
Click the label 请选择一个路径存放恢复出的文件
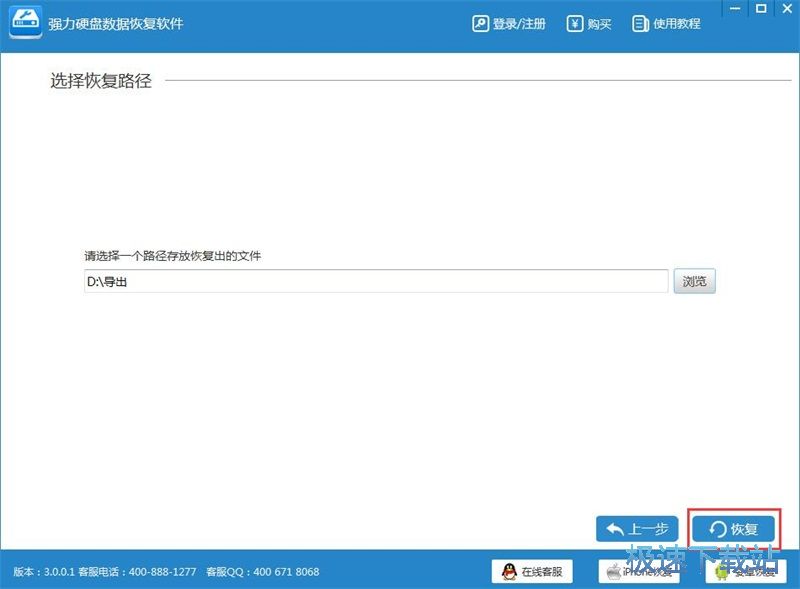tap(172, 256)
